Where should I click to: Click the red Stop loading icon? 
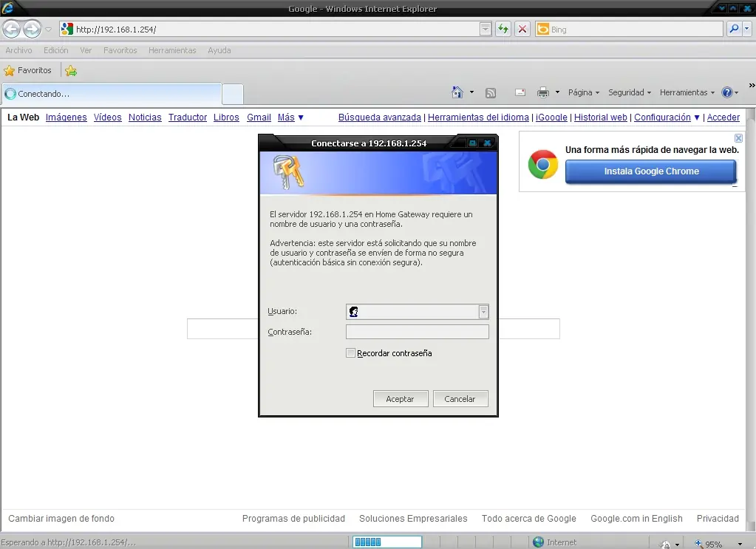tap(522, 29)
